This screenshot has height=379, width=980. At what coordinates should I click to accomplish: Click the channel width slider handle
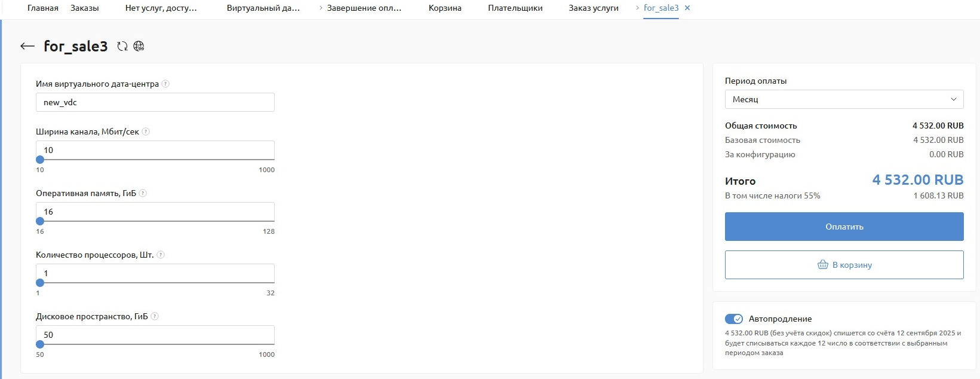(40, 160)
